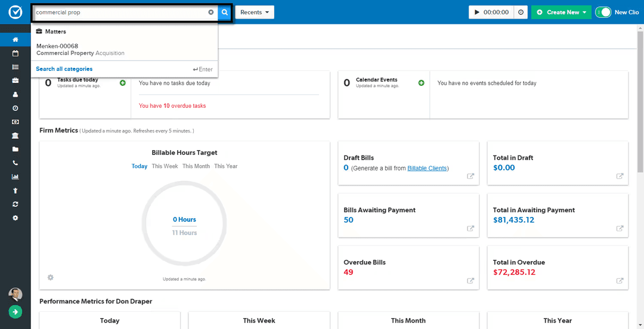Click Search all categories link
This screenshot has height=329, width=644.
pyautogui.click(x=64, y=69)
